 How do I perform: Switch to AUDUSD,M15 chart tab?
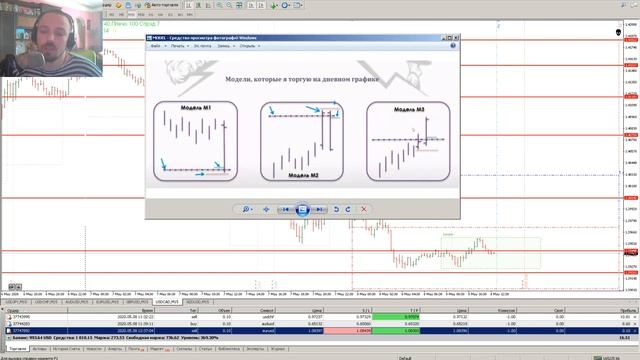77,302
